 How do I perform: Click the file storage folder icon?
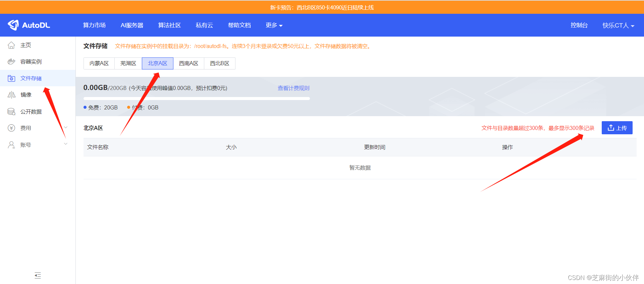(11, 78)
